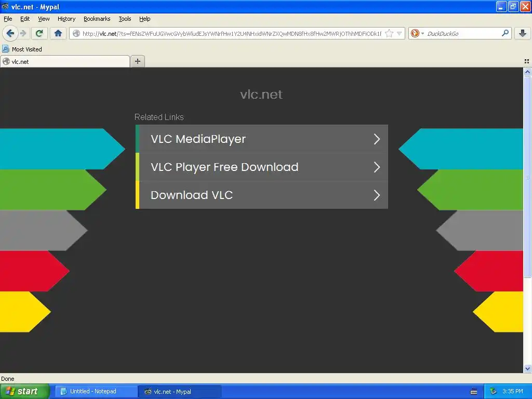Bookmark this page with the star icon

[389, 33]
